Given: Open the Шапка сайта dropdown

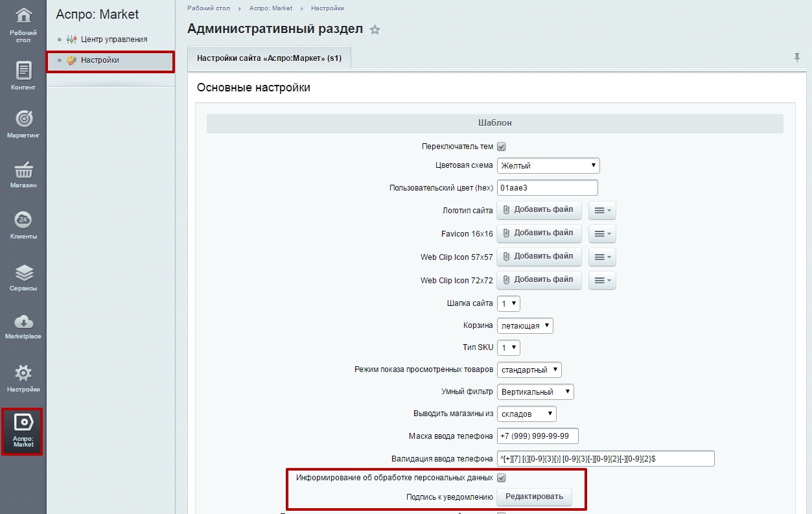Looking at the screenshot, I should pyautogui.click(x=509, y=303).
